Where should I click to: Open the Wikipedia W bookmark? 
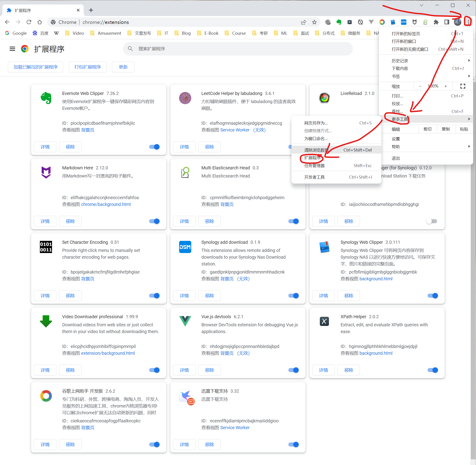point(57,33)
